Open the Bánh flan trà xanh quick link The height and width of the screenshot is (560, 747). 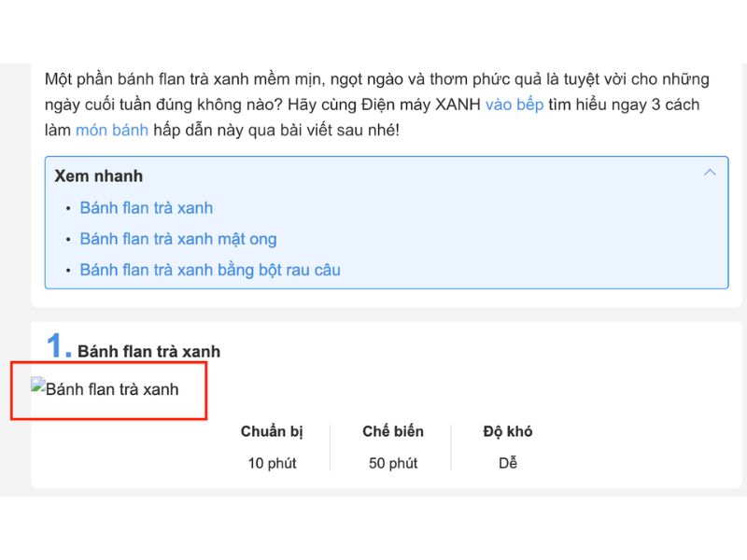[146, 208]
